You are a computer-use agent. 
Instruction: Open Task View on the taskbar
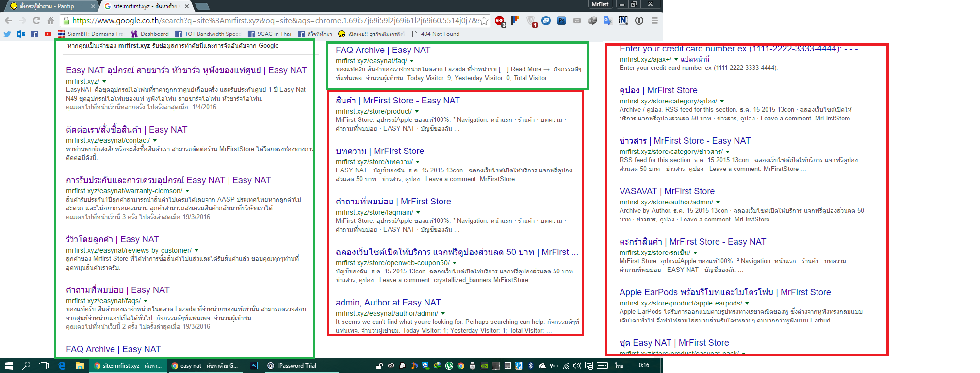pos(44,366)
